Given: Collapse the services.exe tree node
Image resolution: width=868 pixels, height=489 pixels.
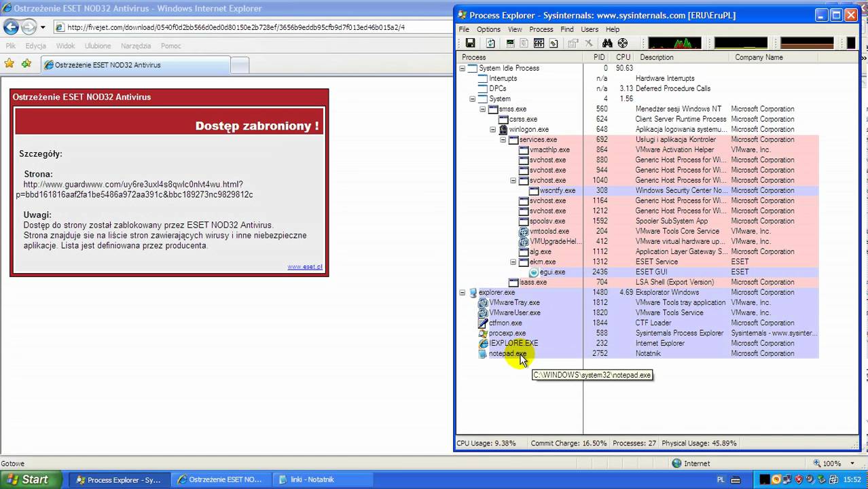Looking at the screenshot, I should pos(503,139).
